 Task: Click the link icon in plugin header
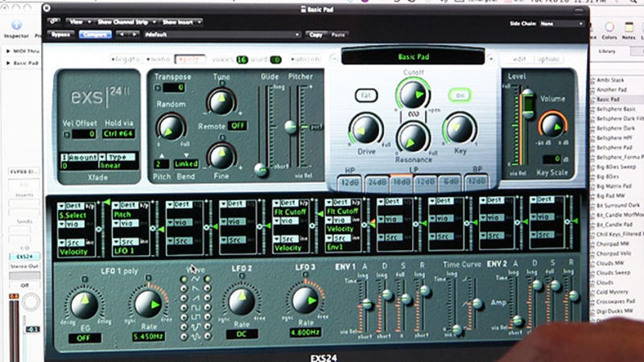[x=54, y=22]
